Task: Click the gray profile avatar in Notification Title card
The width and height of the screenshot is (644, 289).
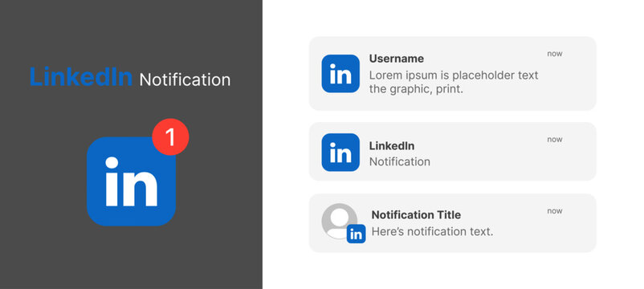Action: tap(339, 221)
